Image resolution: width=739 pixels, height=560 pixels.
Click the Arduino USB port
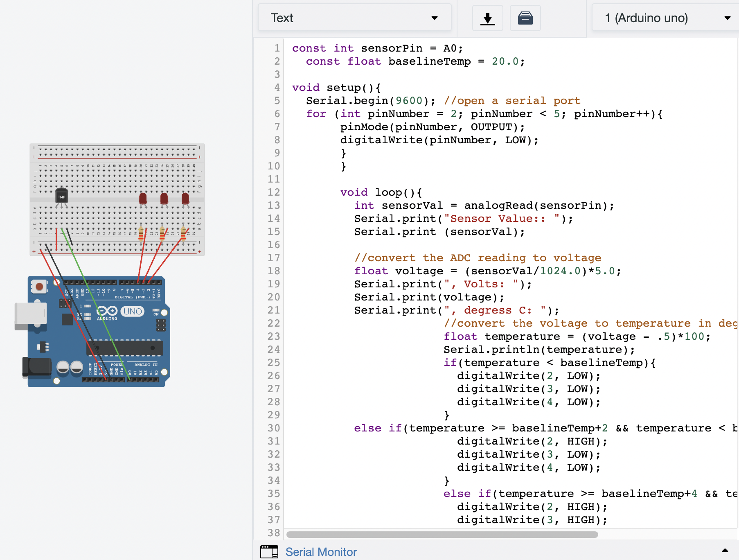(x=30, y=316)
